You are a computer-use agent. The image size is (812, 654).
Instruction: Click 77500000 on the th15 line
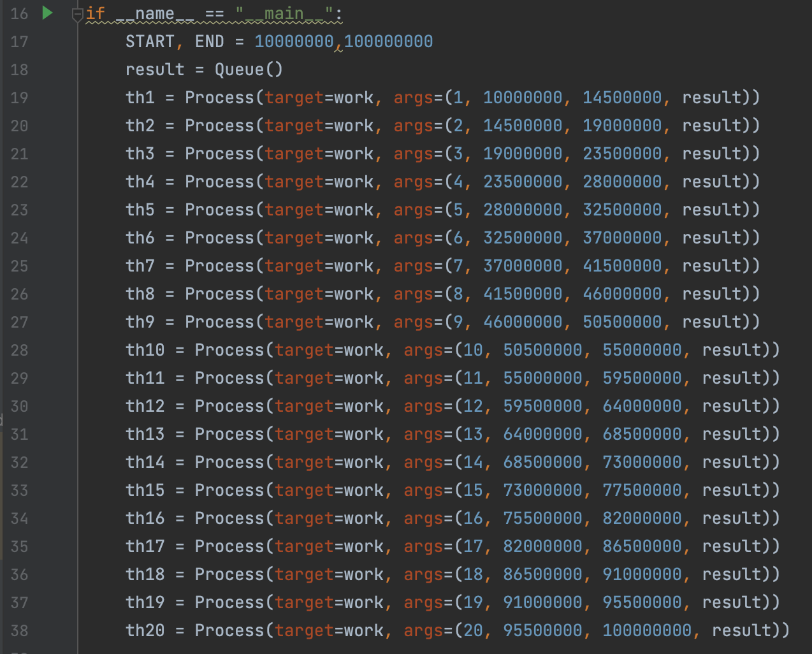pos(642,491)
